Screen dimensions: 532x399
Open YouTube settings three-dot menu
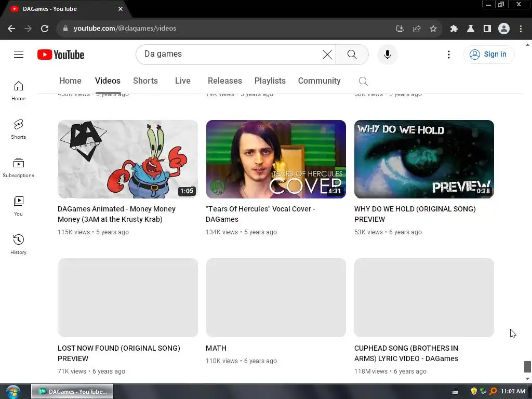pyautogui.click(x=448, y=54)
